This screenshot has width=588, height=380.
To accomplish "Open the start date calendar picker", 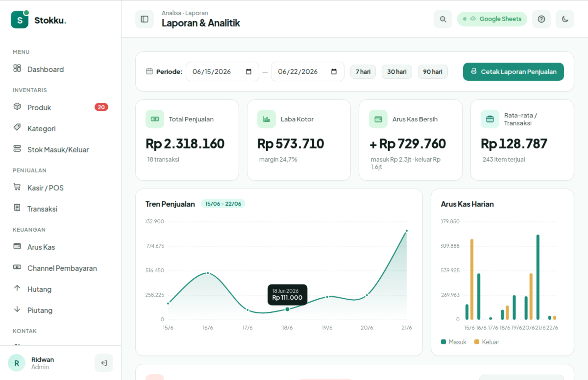I will [249, 71].
